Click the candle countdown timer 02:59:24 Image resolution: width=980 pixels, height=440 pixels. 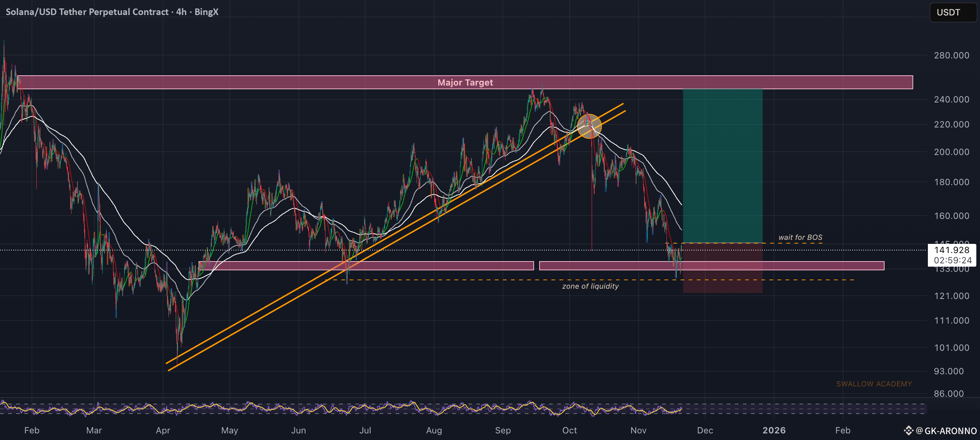952,260
